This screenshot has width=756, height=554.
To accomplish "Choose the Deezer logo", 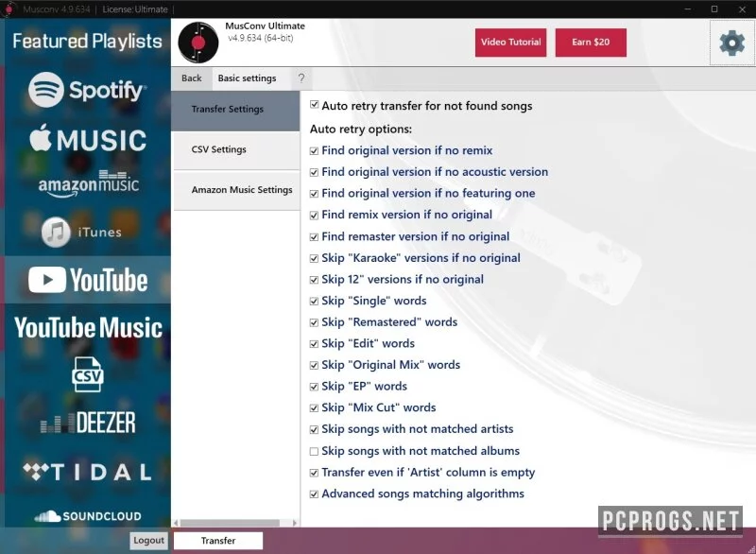I will (x=88, y=423).
